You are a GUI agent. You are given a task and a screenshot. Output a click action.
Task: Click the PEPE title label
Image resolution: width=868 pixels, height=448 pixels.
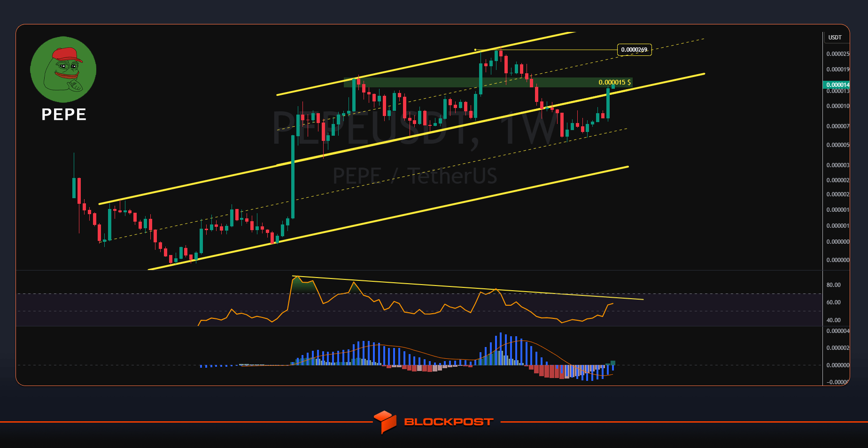pos(64,115)
